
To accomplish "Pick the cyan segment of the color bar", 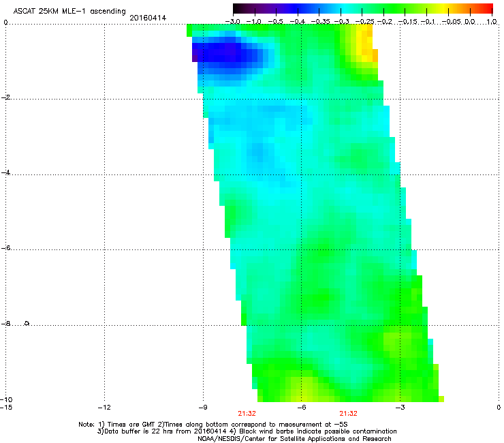I will pos(345,8).
